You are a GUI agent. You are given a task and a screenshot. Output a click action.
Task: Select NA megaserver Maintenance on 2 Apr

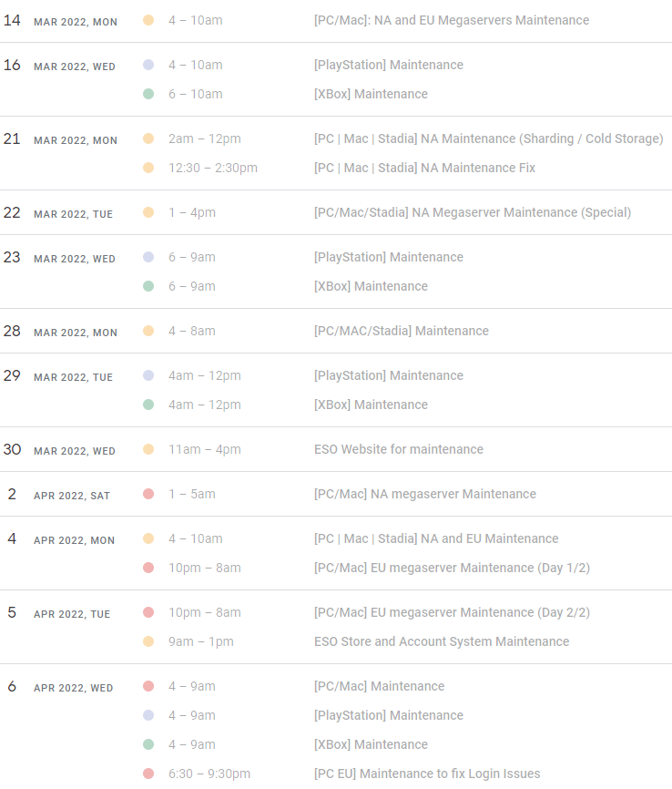425,494
